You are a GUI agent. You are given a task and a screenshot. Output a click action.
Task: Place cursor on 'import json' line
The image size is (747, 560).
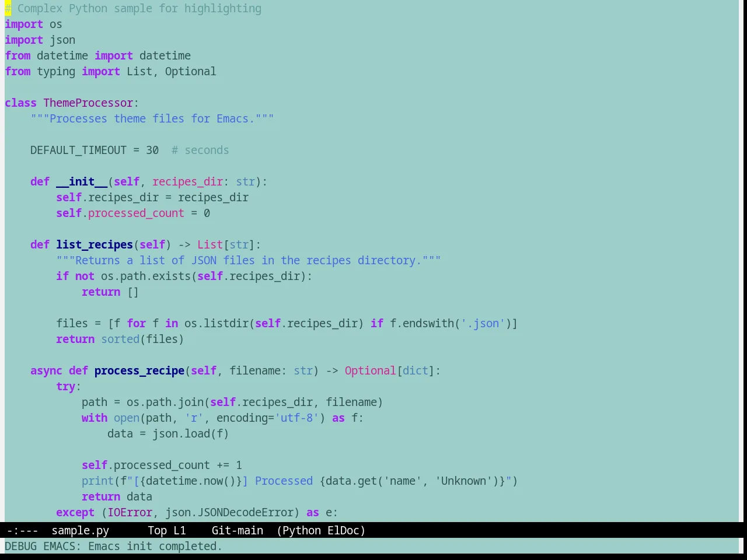(40, 40)
